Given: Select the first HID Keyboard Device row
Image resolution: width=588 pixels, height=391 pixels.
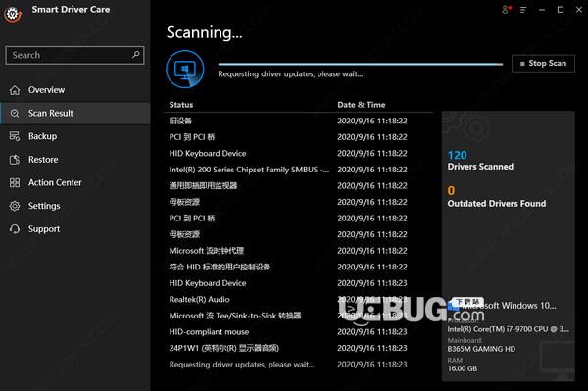Looking at the screenshot, I should click(x=298, y=153).
